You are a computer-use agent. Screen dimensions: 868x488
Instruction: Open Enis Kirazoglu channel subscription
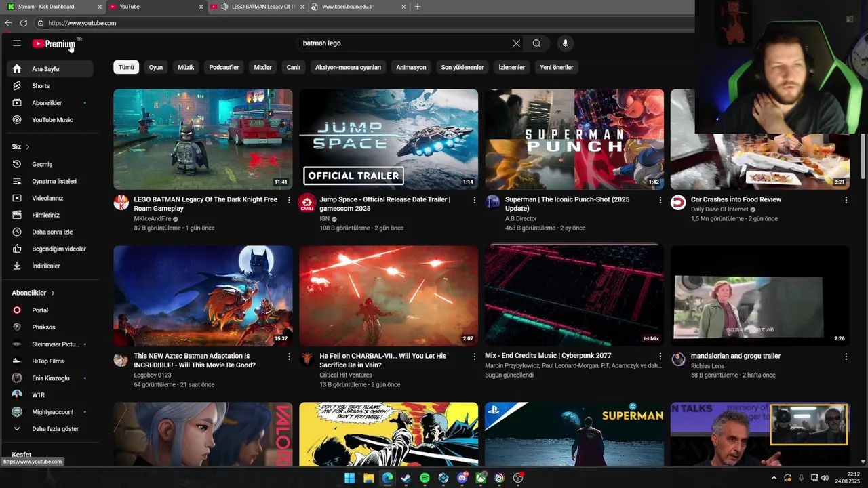click(x=50, y=378)
